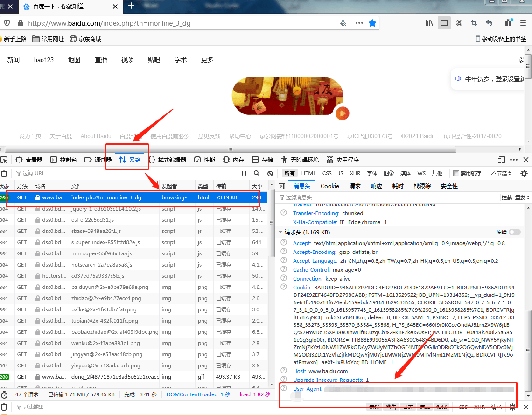
Task: Click the bookmark star icon in the address bar
Action: tap(372, 23)
